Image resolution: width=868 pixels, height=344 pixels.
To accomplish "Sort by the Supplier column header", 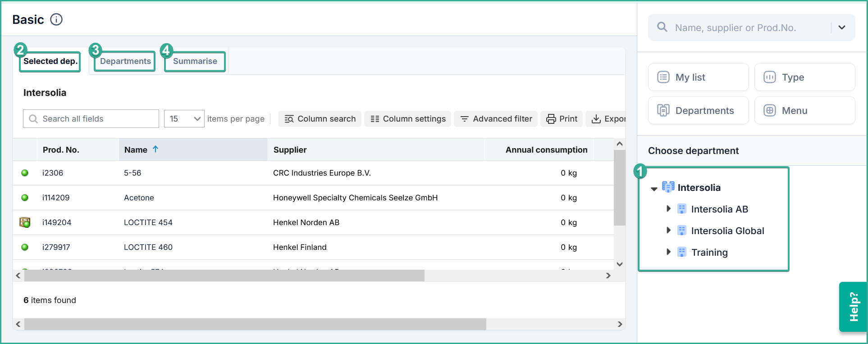I will (x=290, y=150).
